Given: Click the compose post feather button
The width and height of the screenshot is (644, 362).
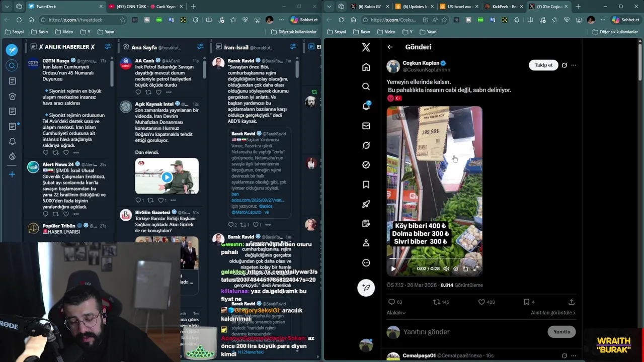Looking at the screenshot, I should tap(366, 287).
